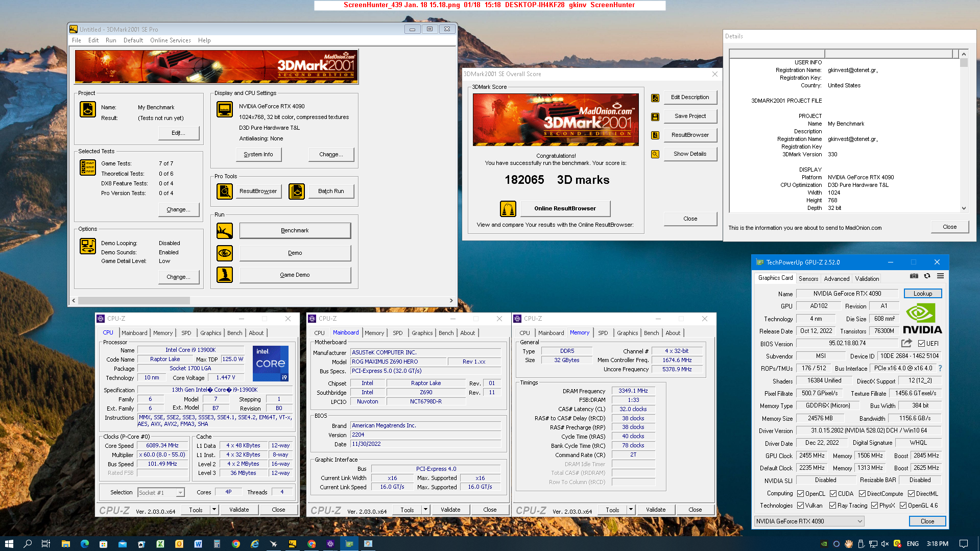Open Google Chrome from the taskbar

[235, 544]
